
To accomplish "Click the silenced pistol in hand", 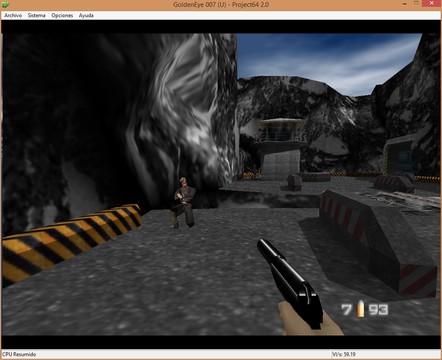I will tap(291, 283).
